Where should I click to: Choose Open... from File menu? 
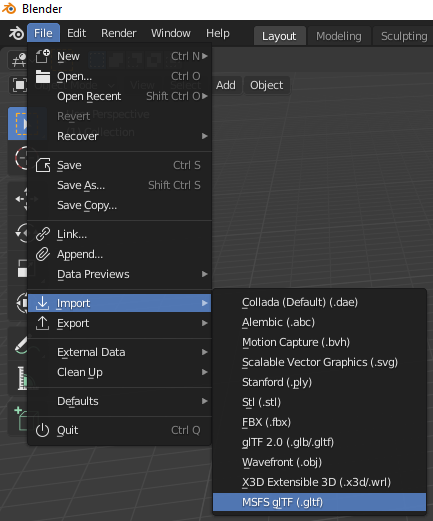pos(120,76)
